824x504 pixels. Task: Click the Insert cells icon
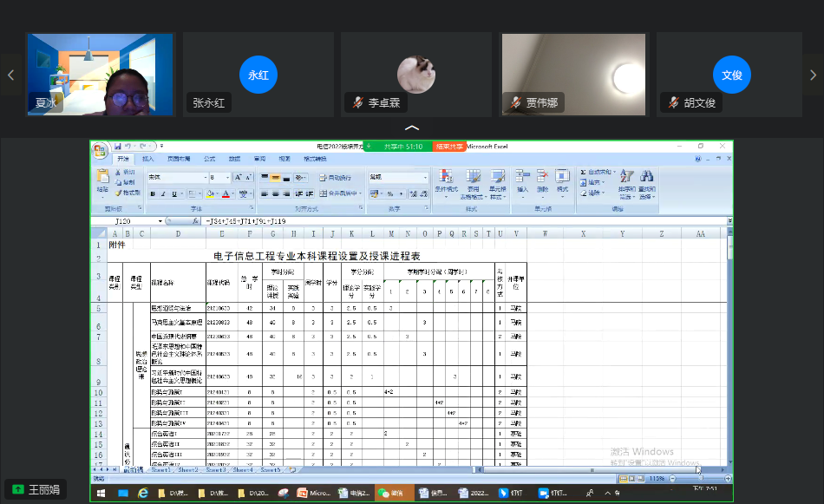coord(522,177)
